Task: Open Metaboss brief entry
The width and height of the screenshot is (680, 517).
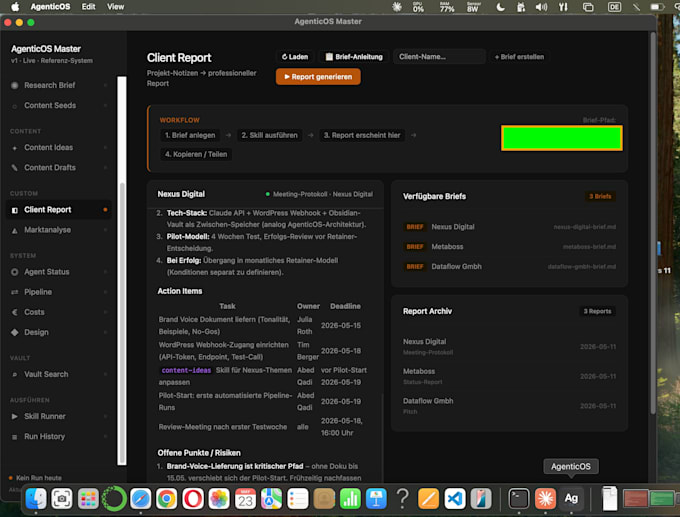Action: 509,247
